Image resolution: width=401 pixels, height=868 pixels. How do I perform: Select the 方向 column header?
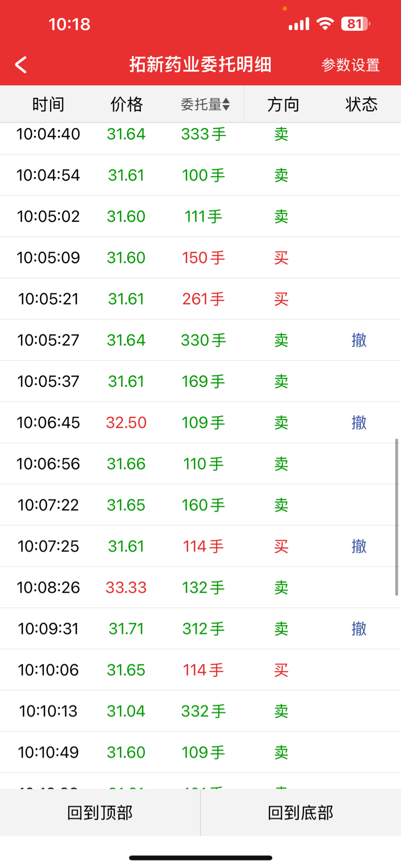tap(283, 104)
